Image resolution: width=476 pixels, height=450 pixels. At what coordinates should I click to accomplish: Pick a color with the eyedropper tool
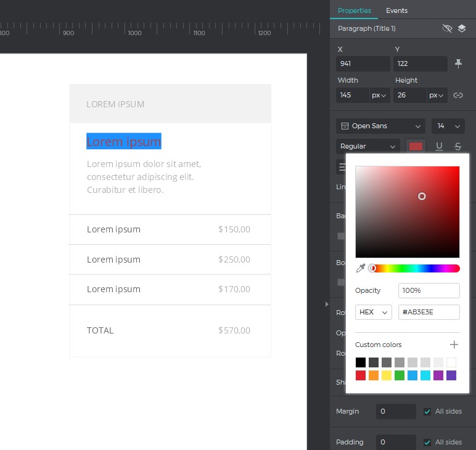(361, 268)
